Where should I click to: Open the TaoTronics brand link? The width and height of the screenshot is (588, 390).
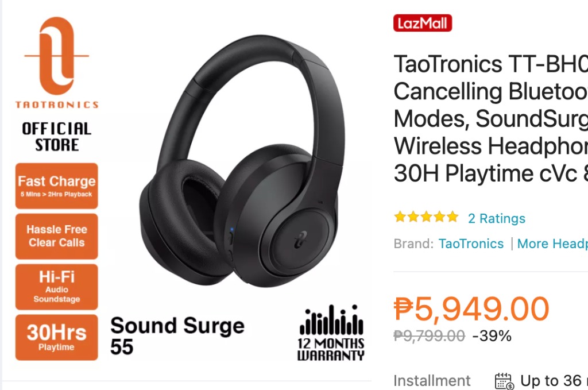coord(471,244)
